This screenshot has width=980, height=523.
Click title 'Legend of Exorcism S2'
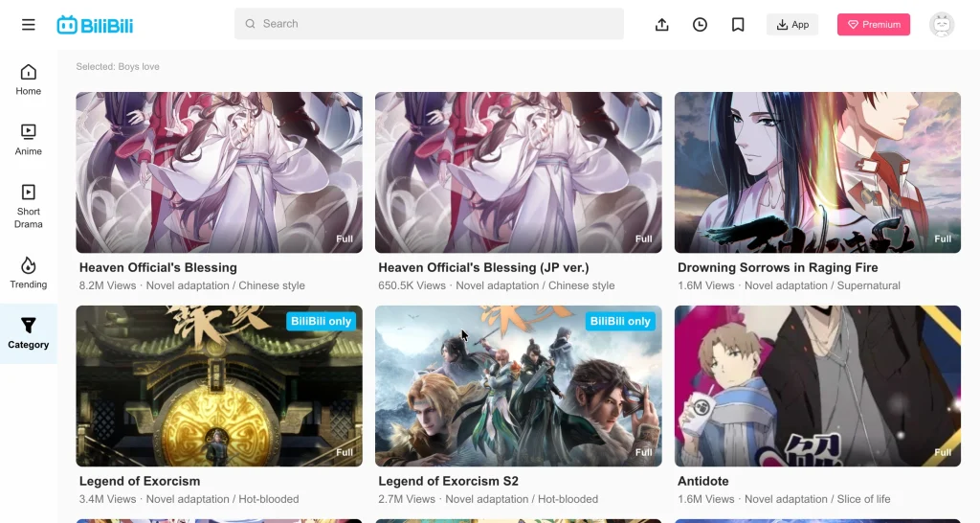[x=448, y=481]
